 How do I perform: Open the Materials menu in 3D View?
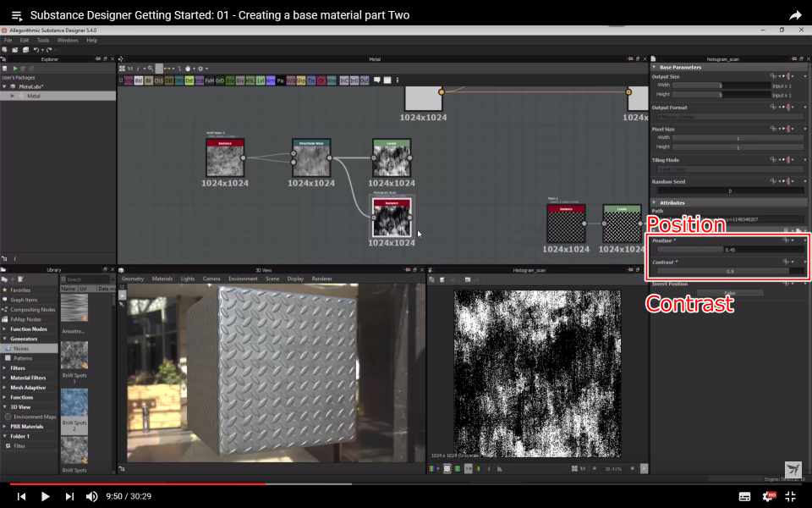(x=162, y=279)
